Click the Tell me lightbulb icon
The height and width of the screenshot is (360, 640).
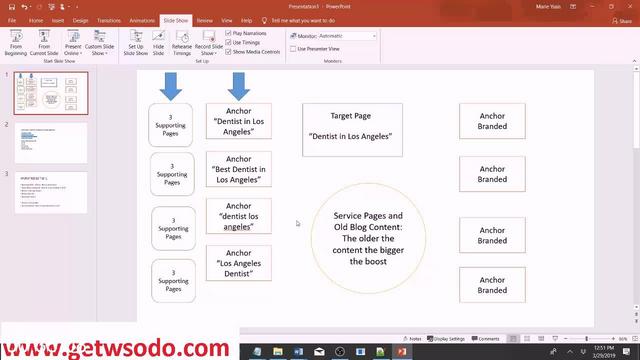click(x=264, y=20)
